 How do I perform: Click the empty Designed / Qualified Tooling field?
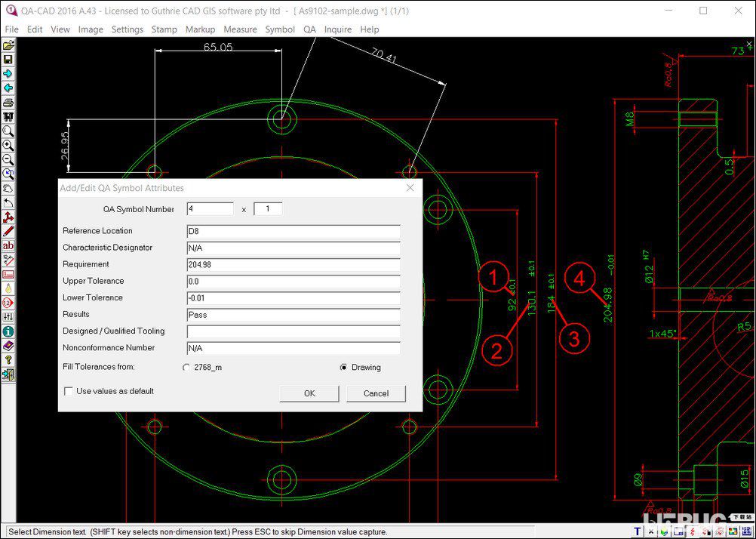click(293, 331)
